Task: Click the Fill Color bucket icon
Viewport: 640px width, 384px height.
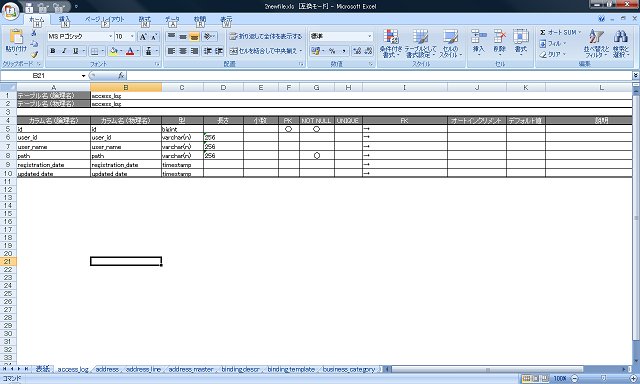Action: click(113, 51)
